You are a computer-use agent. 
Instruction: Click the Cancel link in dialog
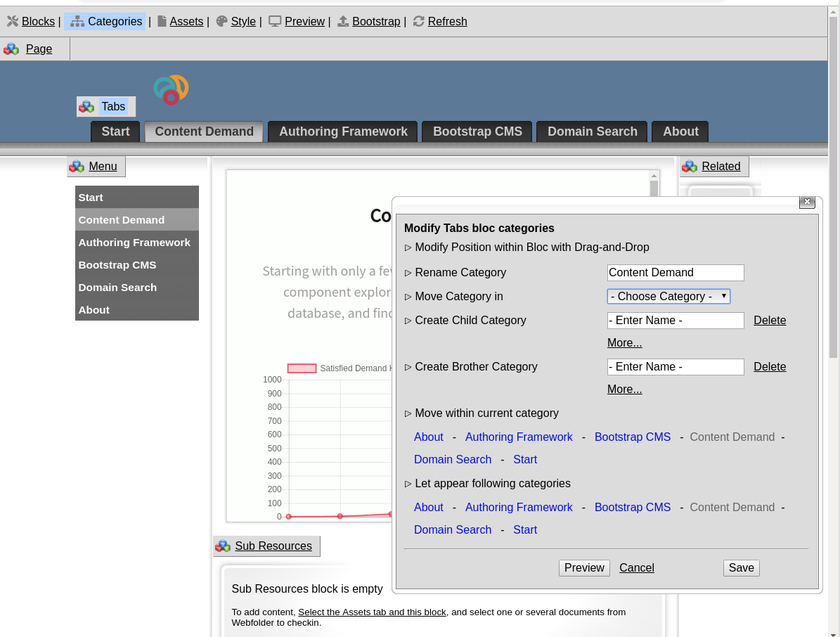(636, 568)
